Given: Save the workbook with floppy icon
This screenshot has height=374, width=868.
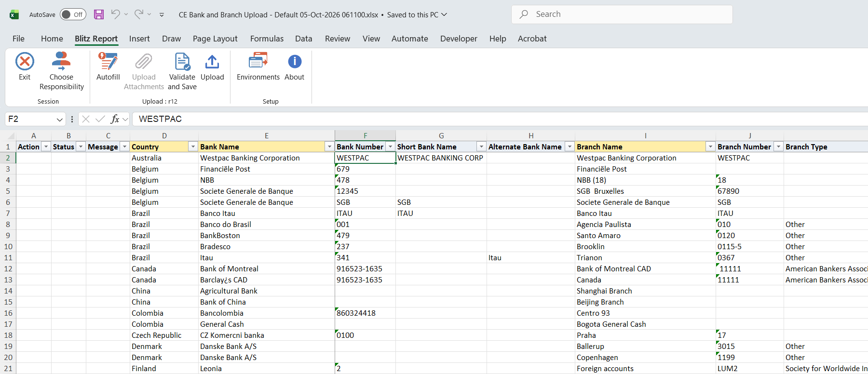Looking at the screenshot, I should click(99, 14).
